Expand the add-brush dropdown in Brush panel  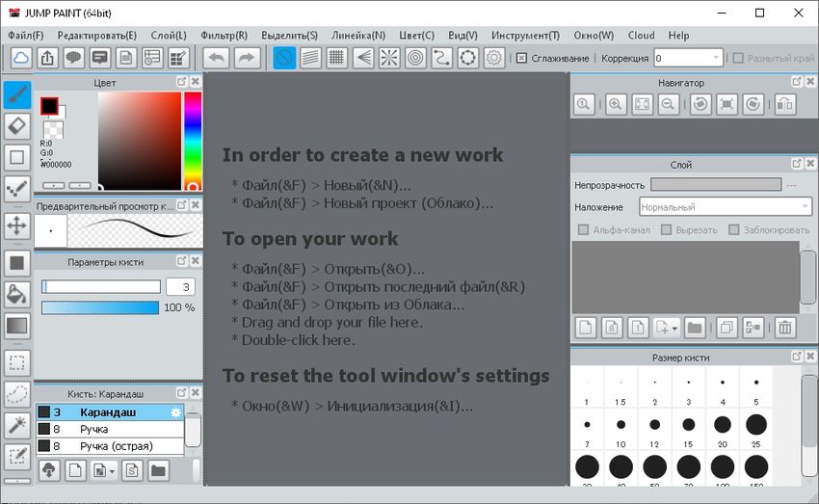pyautogui.click(x=112, y=471)
